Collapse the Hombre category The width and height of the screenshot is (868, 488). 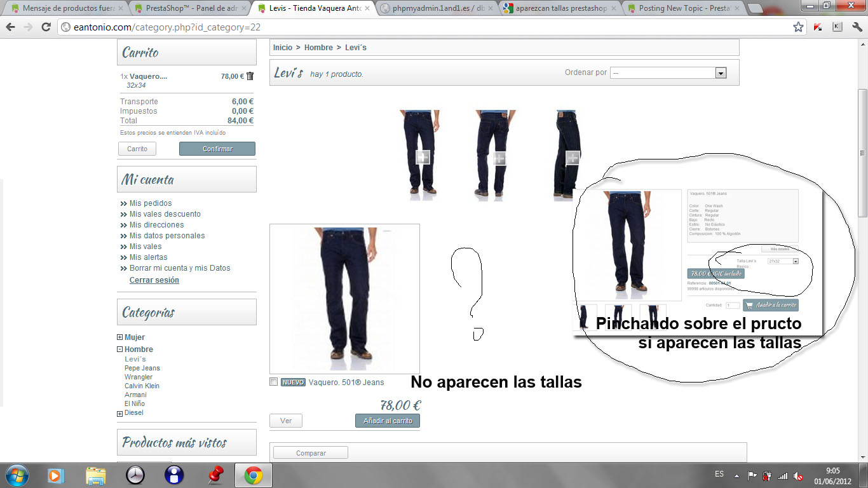coord(120,349)
